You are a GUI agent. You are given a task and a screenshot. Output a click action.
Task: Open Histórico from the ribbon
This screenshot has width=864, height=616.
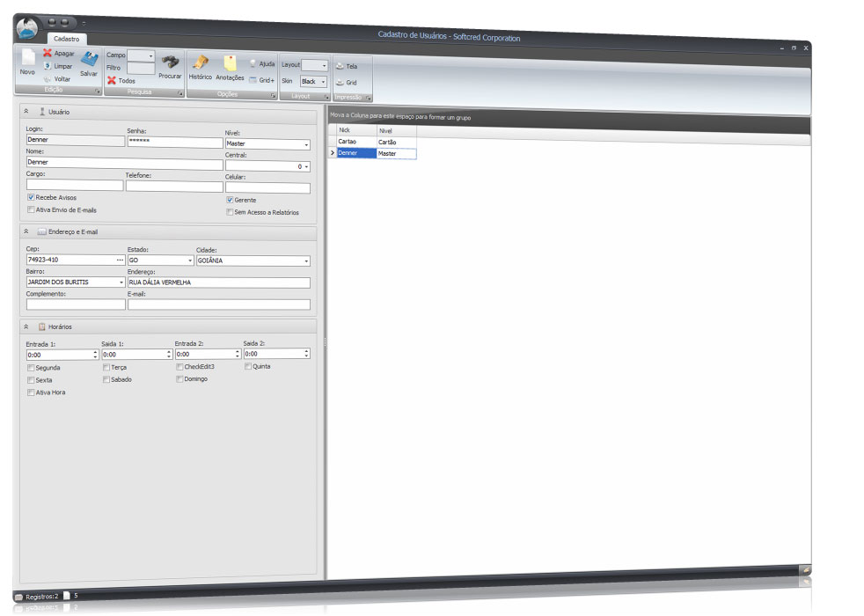pos(200,63)
